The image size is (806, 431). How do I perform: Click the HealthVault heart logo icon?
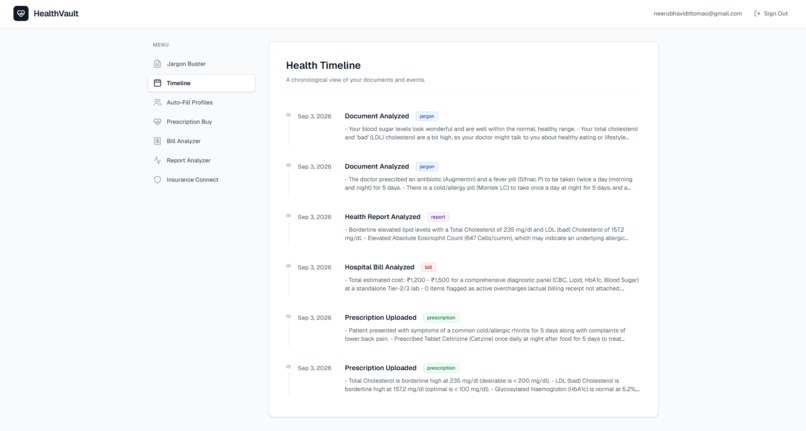(21, 13)
